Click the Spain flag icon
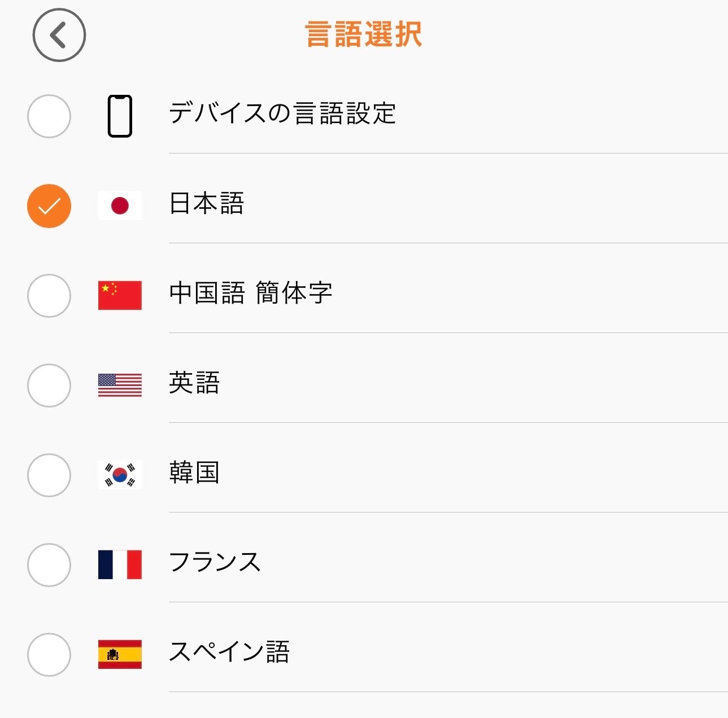The width and height of the screenshot is (728, 718). [x=120, y=654]
